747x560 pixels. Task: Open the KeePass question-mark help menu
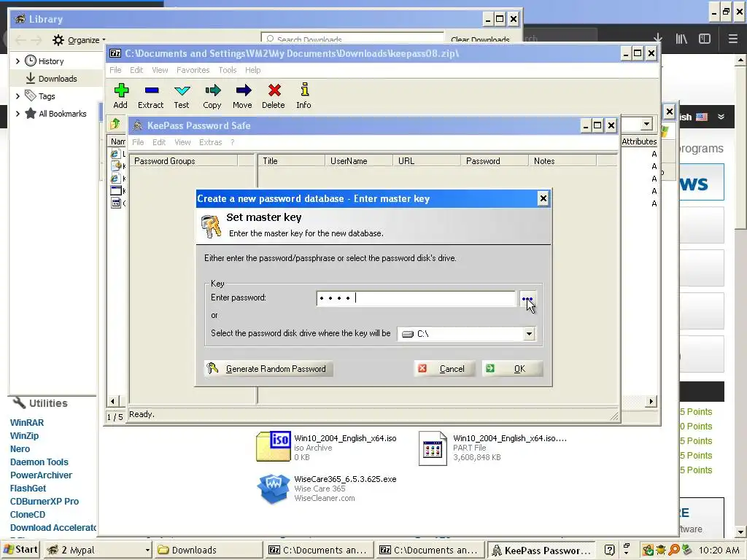233,142
